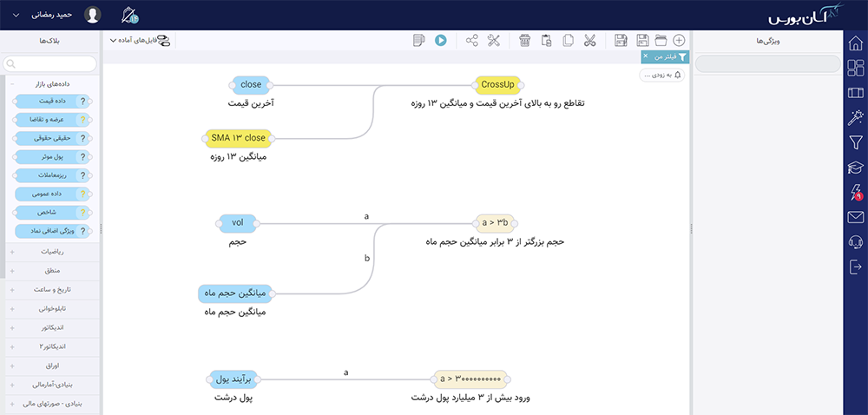
Task: Select the a > ۳۰۰۰۰۰۰۰۰۰ comparison node
Action: click(470, 379)
